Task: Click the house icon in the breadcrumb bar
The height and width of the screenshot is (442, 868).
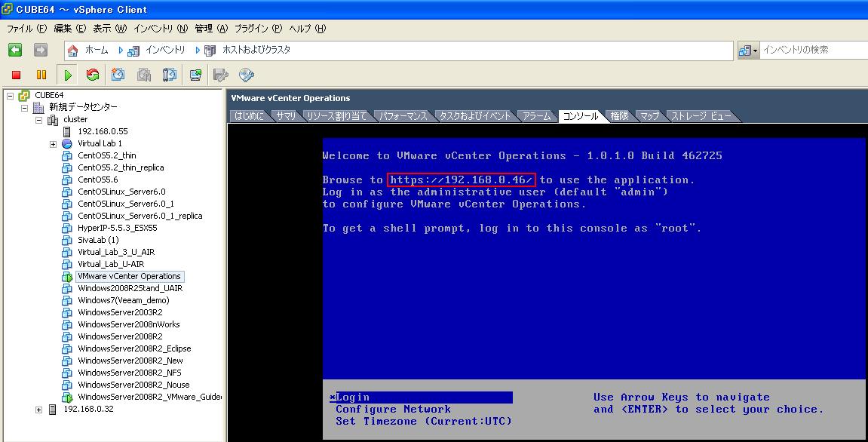Action: coord(72,51)
